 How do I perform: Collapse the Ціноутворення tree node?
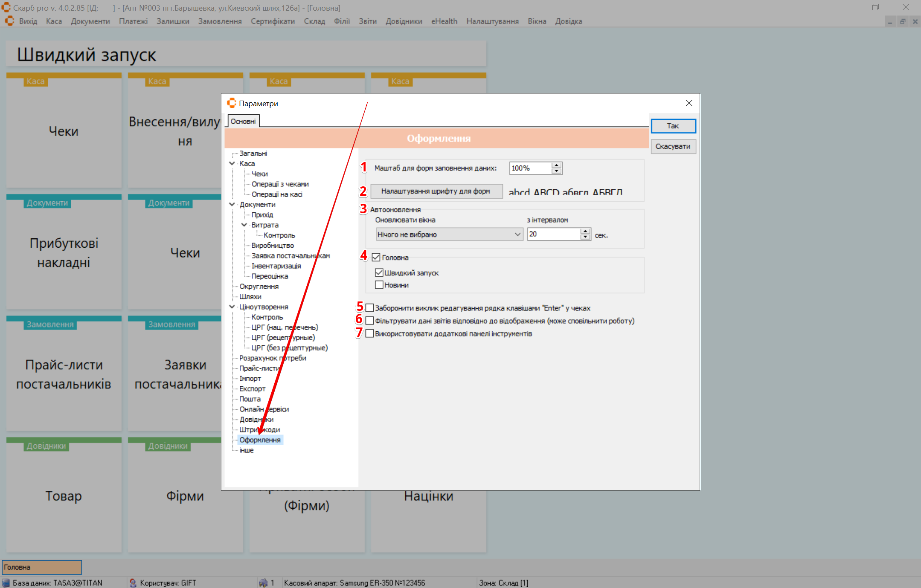tap(232, 307)
